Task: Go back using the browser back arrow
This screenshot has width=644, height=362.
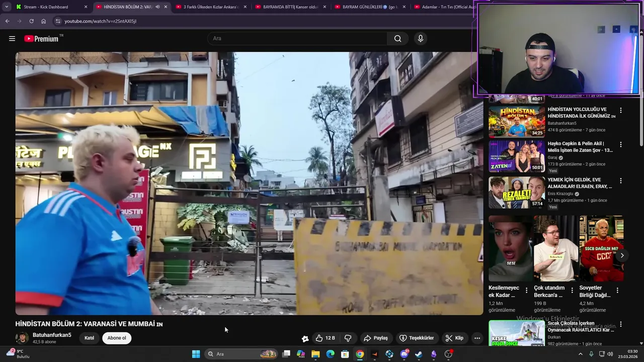Action: (x=7, y=21)
